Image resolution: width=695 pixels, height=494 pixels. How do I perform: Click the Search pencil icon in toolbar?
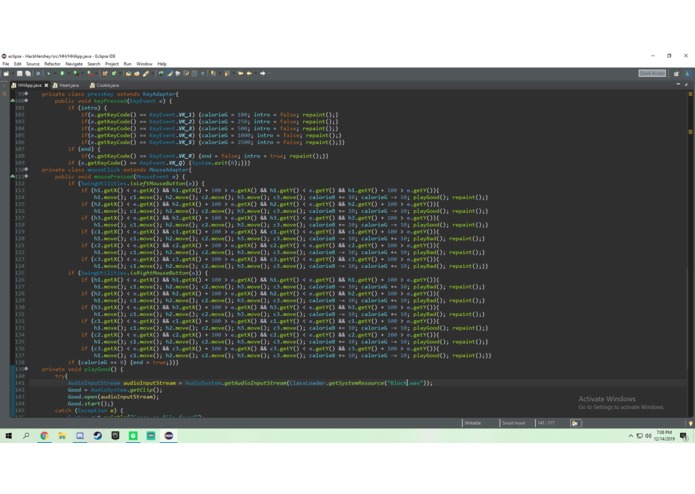(x=145, y=73)
